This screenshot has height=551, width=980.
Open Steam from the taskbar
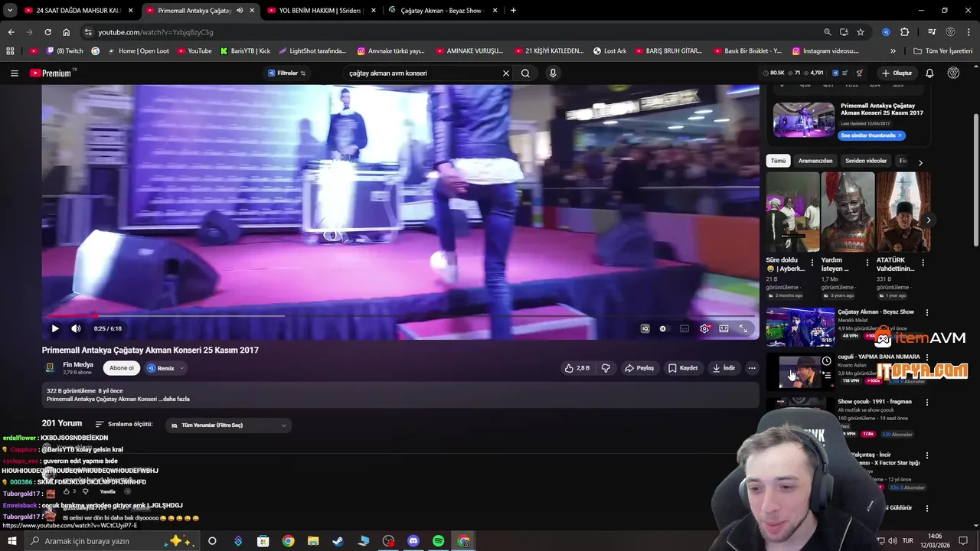(x=338, y=541)
